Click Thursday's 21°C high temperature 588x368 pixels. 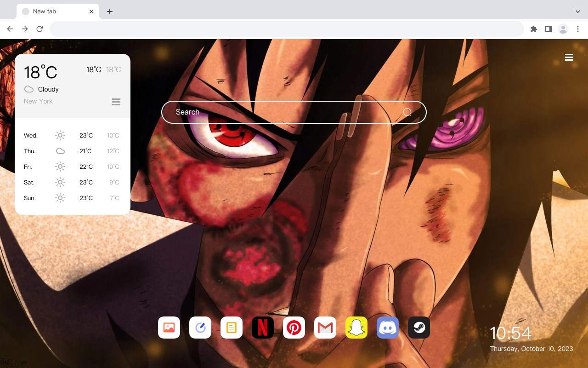(x=85, y=151)
